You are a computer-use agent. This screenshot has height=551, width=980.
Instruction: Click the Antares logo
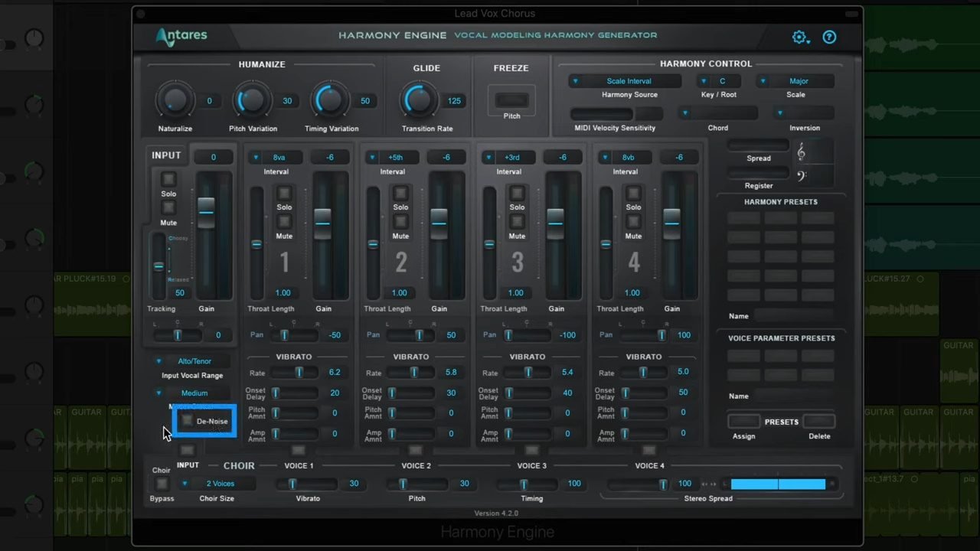181,36
